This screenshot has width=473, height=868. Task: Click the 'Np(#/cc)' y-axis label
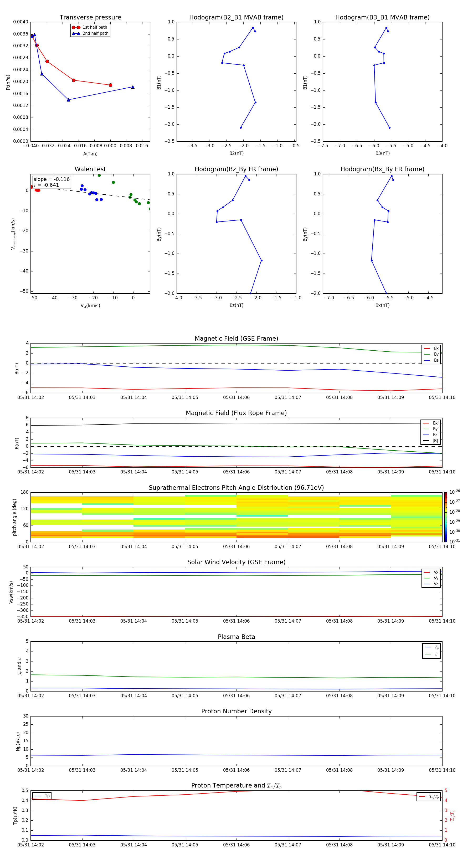pyautogui.click(x=18, y=741)
